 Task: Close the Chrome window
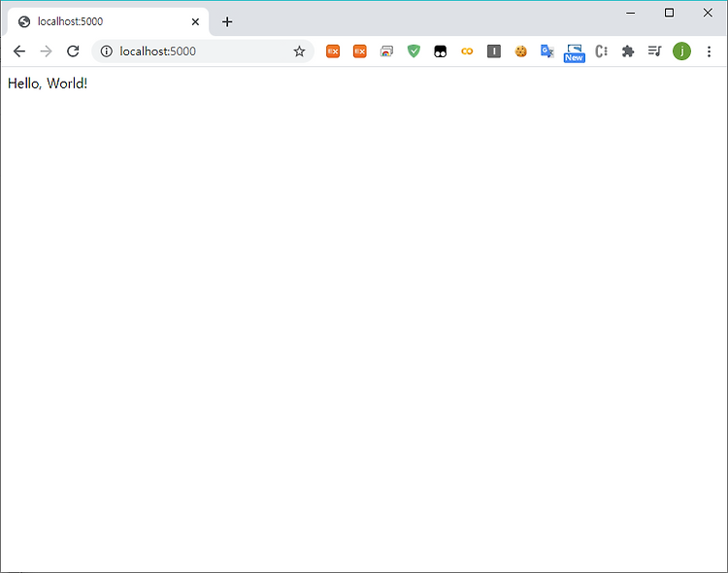pyautogui.click(x=708, y=13)
